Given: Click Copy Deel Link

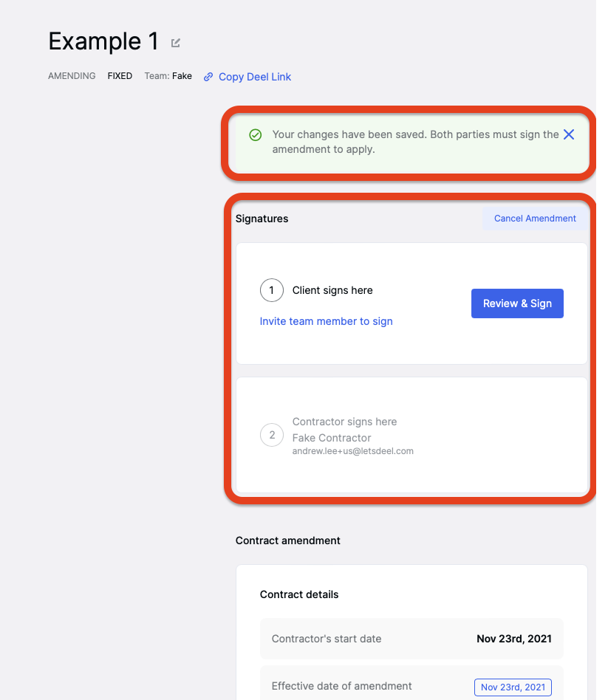Looking at the screenshot, I should pyautogui.click(x=255, y=77).
